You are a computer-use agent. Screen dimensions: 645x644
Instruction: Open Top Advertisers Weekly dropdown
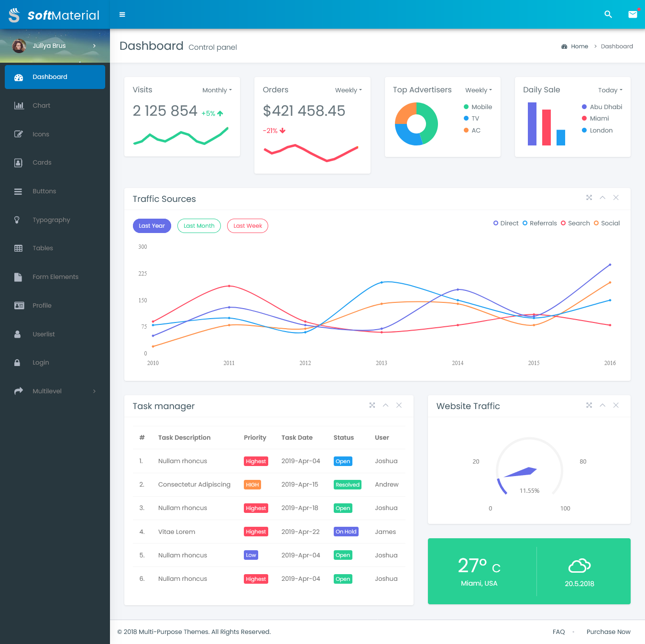[x=479, y=90]
